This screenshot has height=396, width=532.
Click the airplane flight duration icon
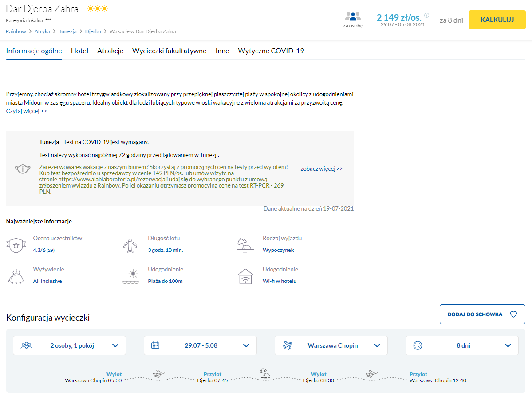(x=130, y=244)
